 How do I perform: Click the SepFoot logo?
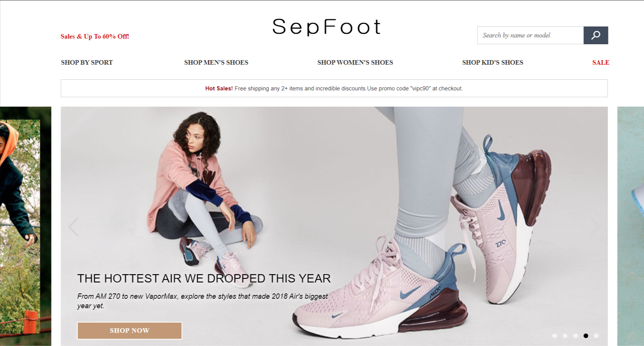pyautogui.click(x=326, y=26)
